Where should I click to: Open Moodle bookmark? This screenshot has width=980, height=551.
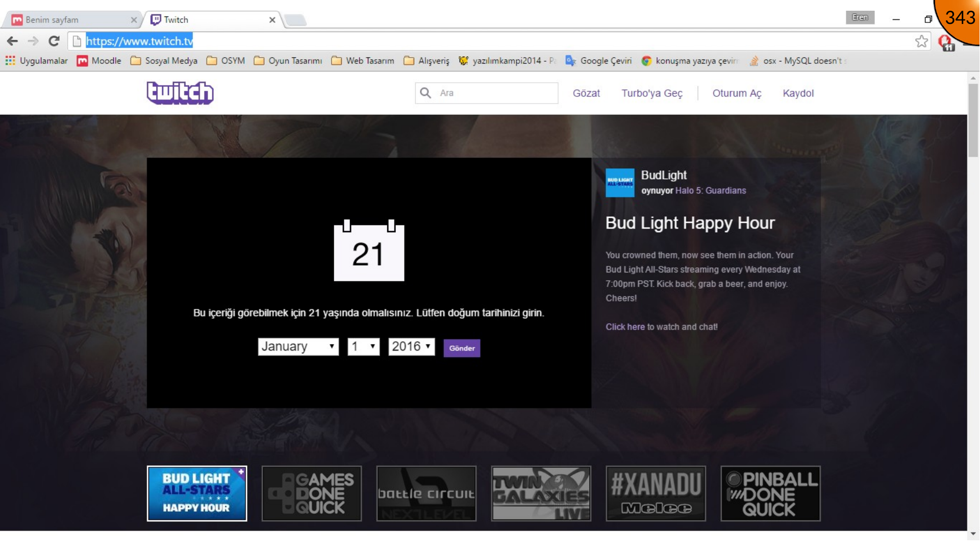(99, 61)
